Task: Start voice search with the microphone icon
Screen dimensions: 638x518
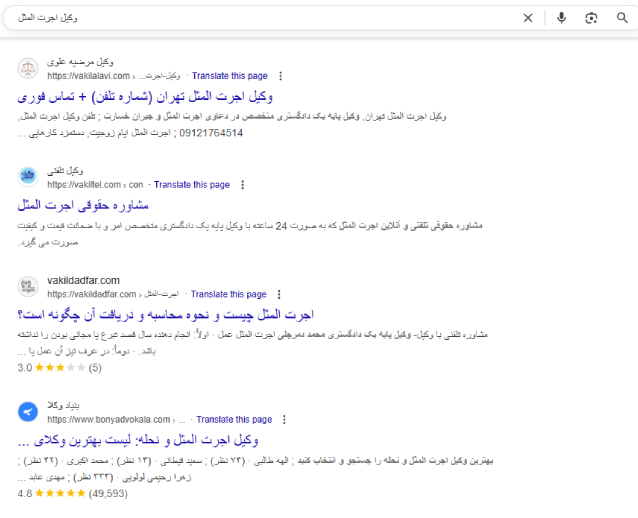Action: point(561,17)
